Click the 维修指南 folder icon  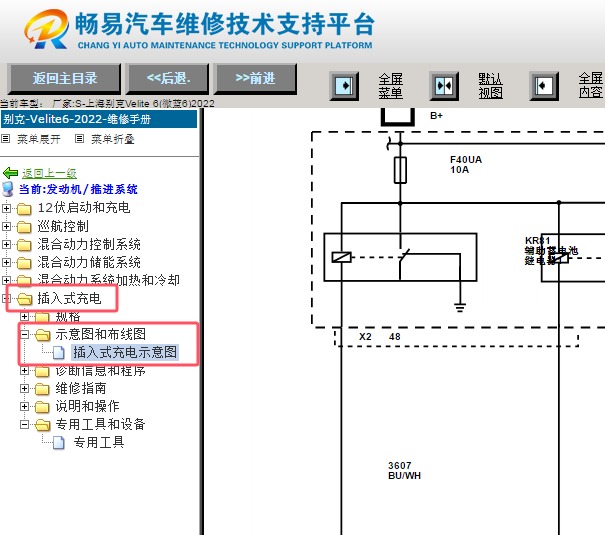[x=42, y=389]
